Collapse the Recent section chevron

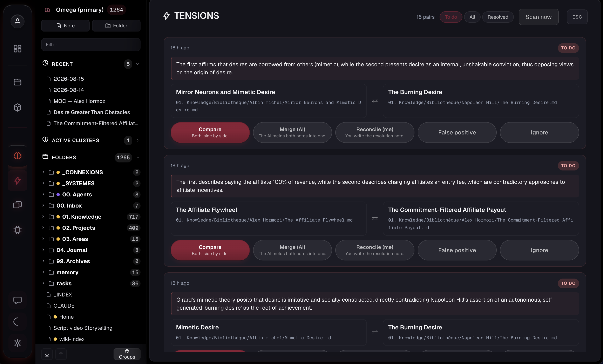point(137,64)
